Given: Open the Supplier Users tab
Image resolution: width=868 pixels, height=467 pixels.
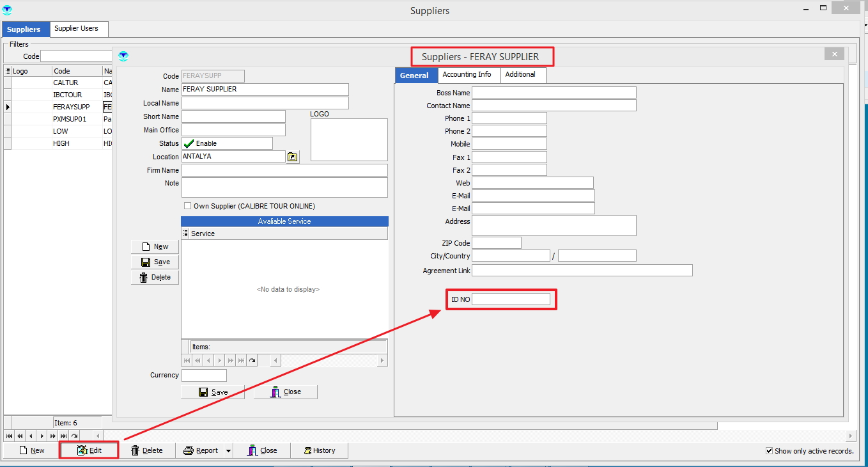Looking at the screenshot, I should [x=76, y=29].
